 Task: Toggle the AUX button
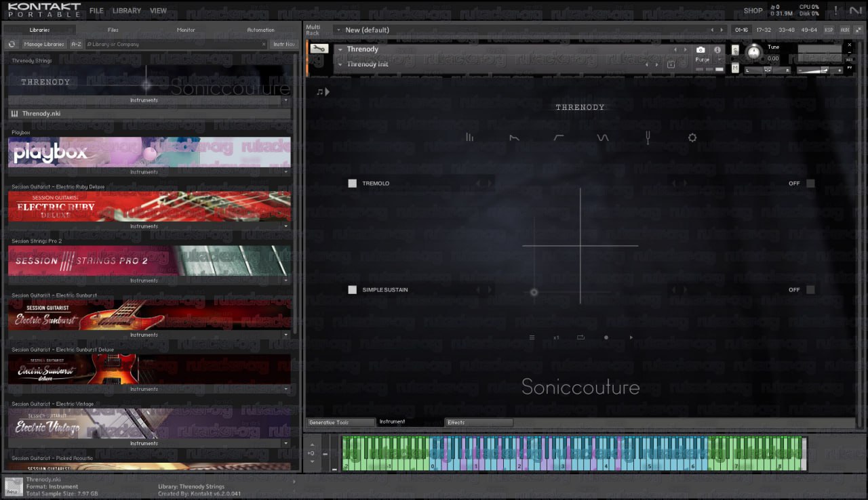click(x=844, y=30)
